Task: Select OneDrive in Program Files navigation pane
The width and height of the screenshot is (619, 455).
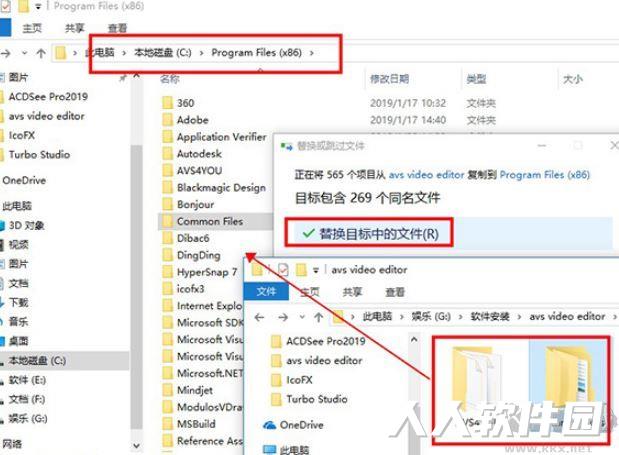Action: pyautogui.click(x=24, y=180)
